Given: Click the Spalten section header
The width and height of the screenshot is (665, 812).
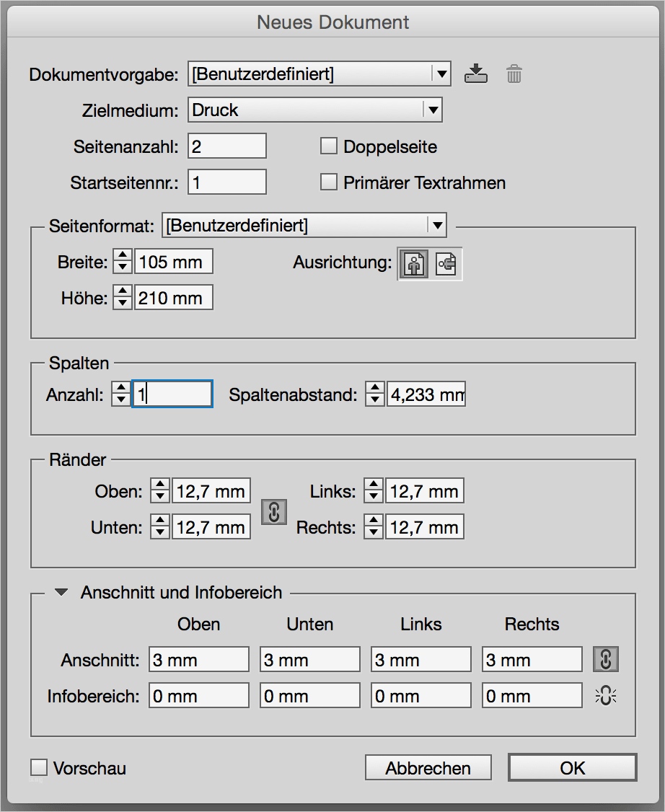Looking at the screenshot, I should click(79, 363).
